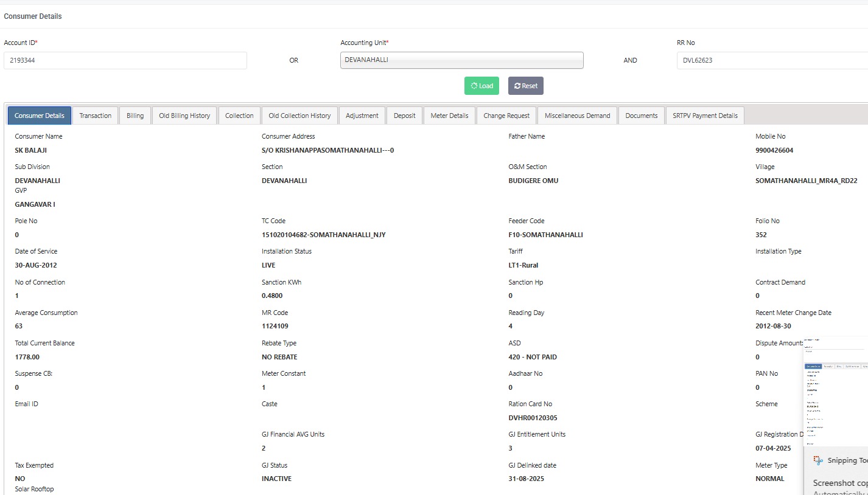This screenshot has width=868, height=495.
Task: Click the consumer name SK BALAJI
Action: [x=31, y=150]
